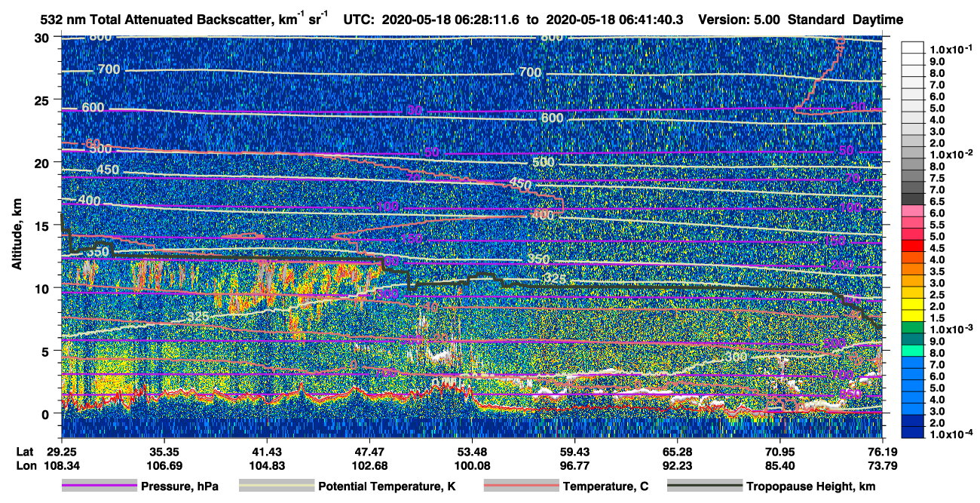Click the color scale label '2.5'
The image size is (980, 503).
click(939, 294)
